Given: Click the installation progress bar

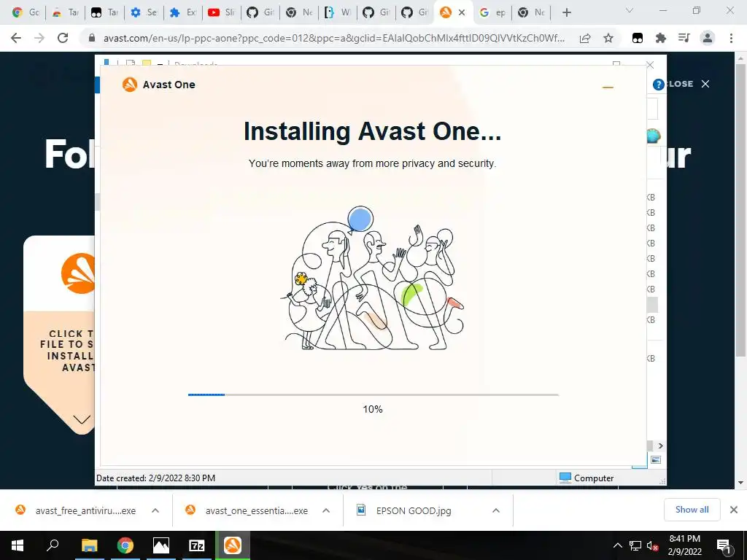Looking at the screenshot, I should tap(373, 394).
